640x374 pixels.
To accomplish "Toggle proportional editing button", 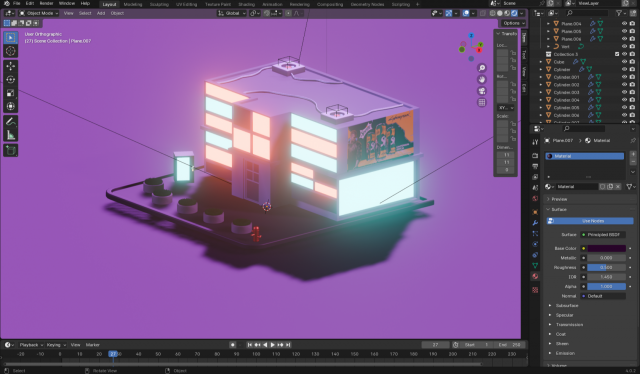I will click(x=288, y=13).
